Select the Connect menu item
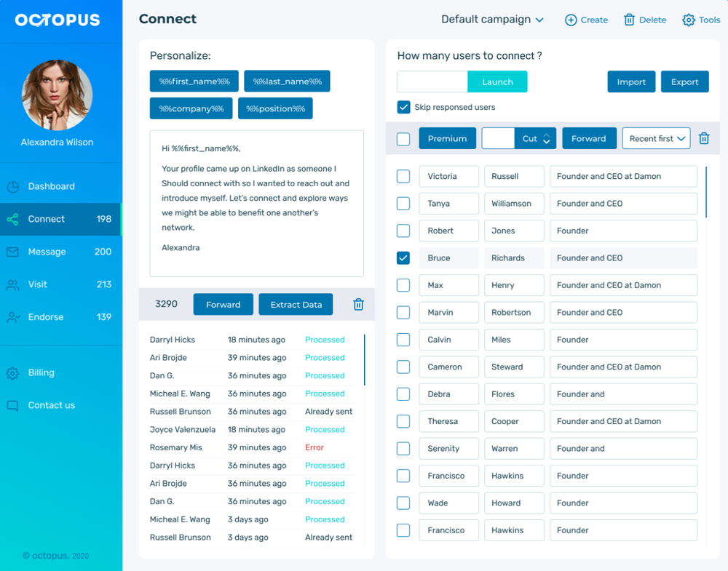Image resolution: width=728 pixels, height=571 pixels. click(61, 219)
